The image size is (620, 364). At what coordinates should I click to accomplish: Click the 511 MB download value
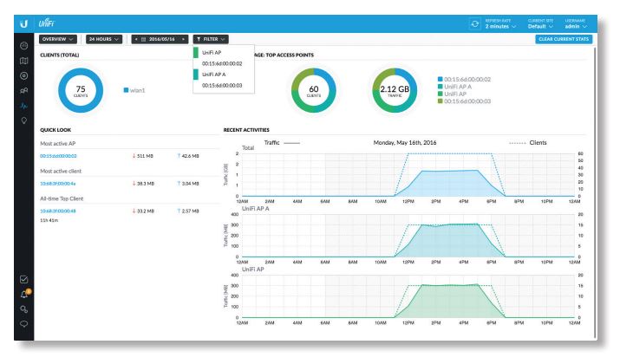(143, 156)
